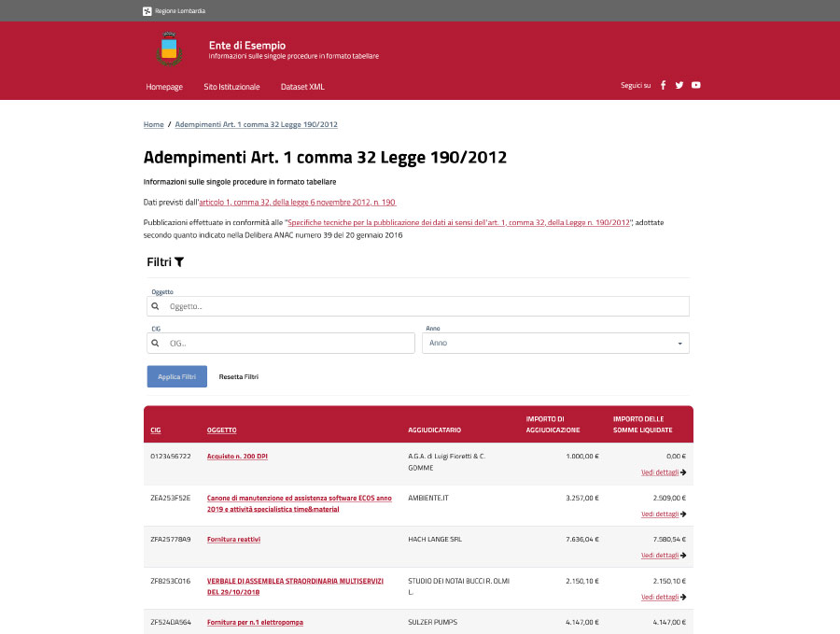Click the arrow icon for row 0123456722
Viewport: 840px width, 634px height.
coord(683,472)
